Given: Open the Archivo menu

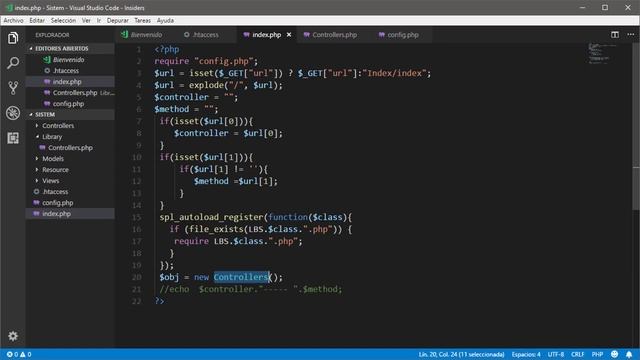Looking at the screenshot, I should (x=13, y=20).
